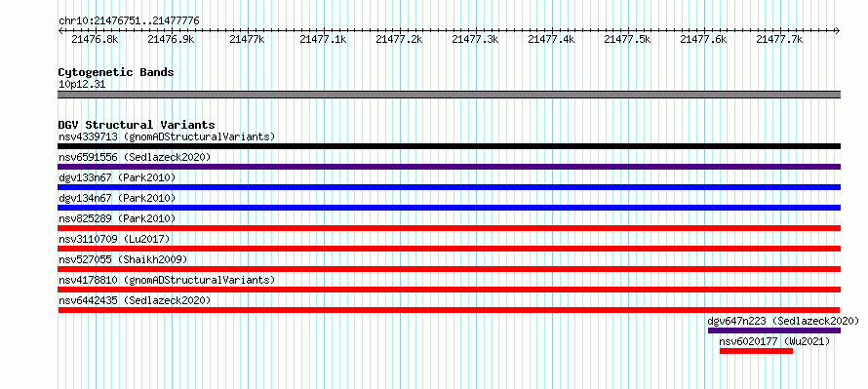Screen dimensions: 868x389
Task: Open the nsv6442435 (Sedlazeck2020) label
Action: (x=135, y=300)
